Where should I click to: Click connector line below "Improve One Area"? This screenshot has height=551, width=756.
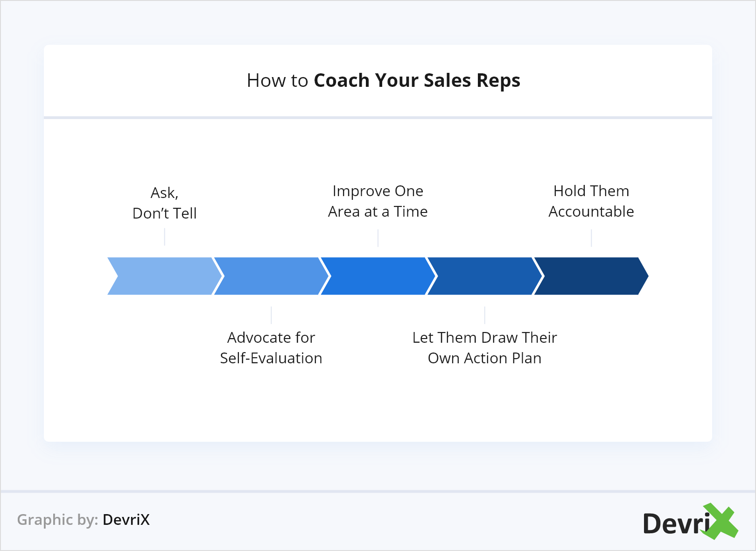tap(378, 238)
